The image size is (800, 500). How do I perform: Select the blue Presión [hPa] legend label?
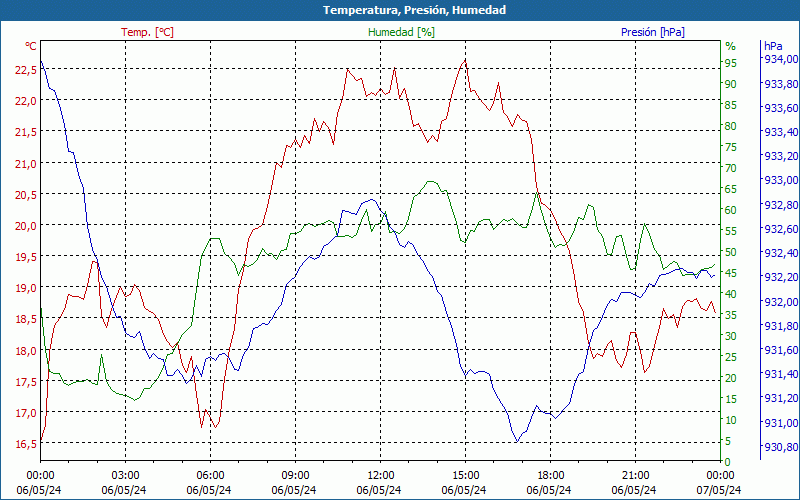(x=653, y=32)
